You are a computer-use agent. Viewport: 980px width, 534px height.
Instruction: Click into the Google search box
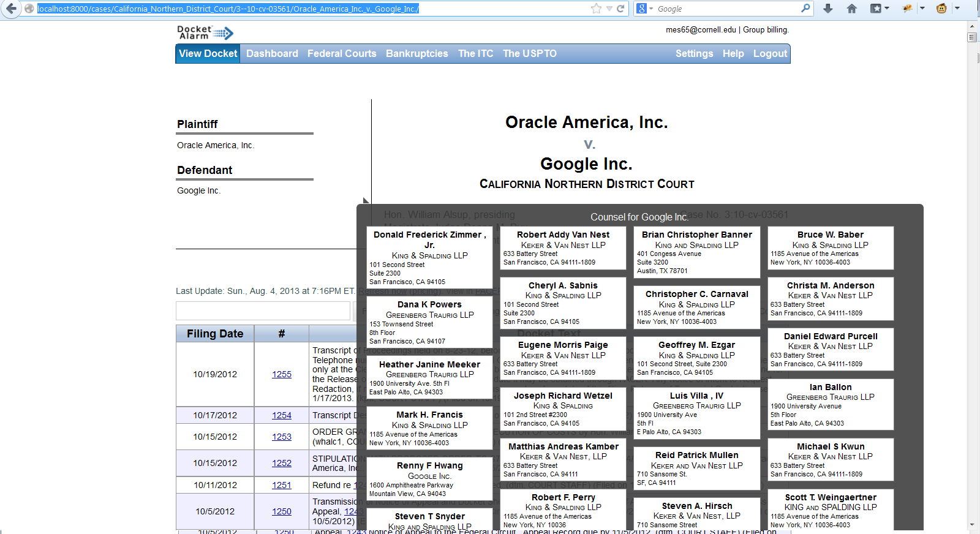728,9
